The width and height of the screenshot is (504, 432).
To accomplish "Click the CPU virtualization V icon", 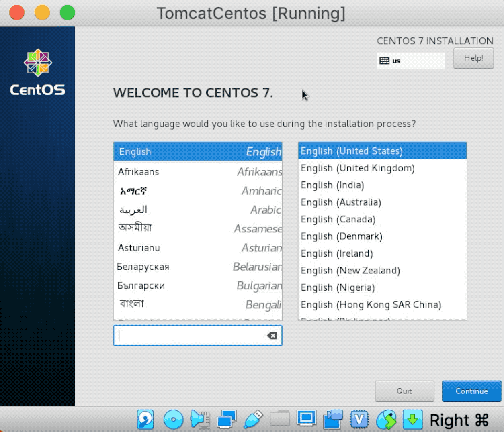I will point(359,420).
